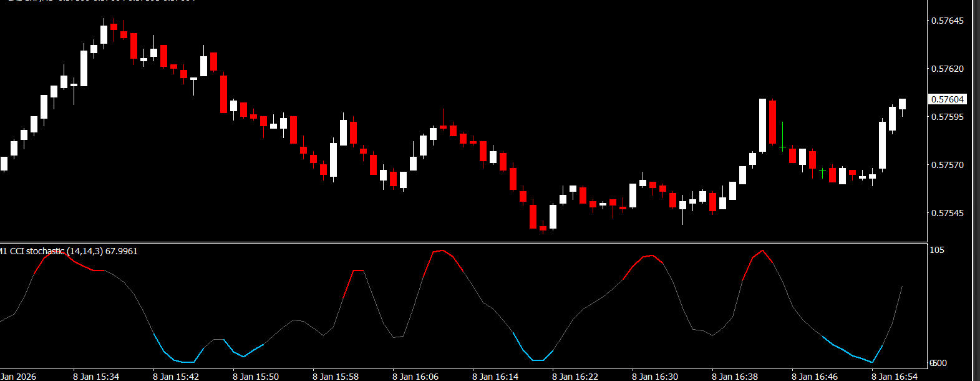Click the last white candle on the chart
The image size is (980, 381).
tap(902, 104)
